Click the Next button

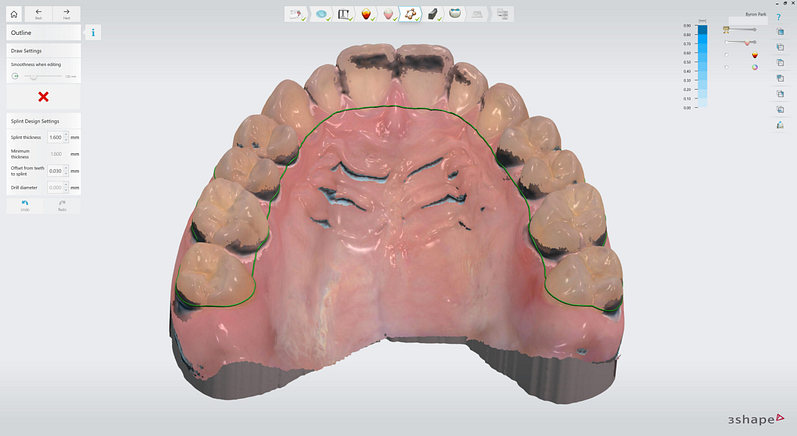coord(66,15)
